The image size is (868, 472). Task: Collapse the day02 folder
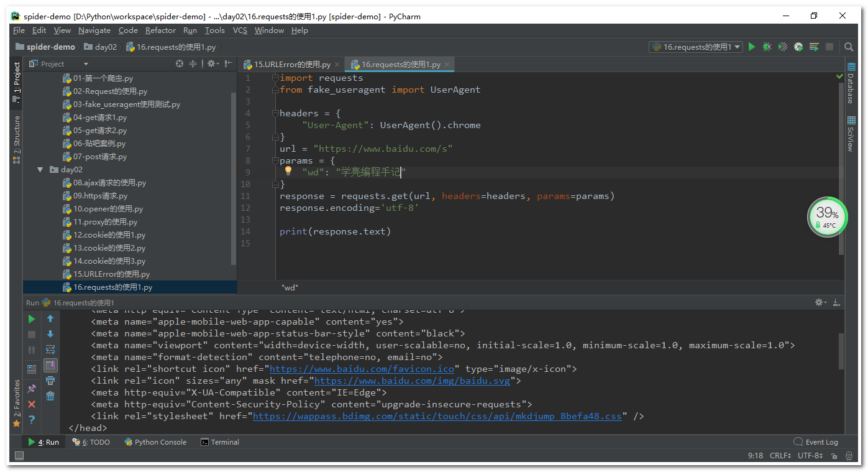(40, 170)
